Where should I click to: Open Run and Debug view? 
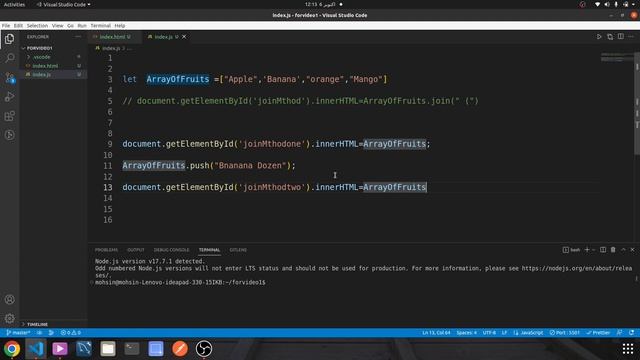click(9, 97)
